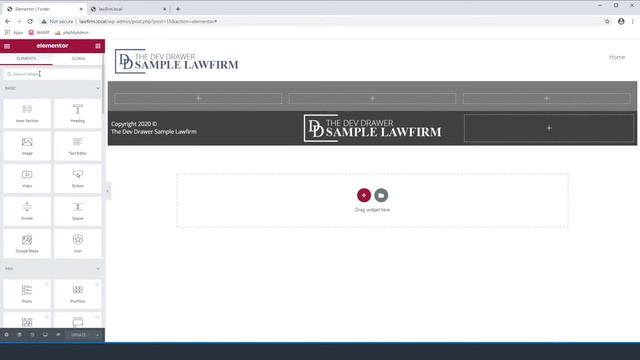This screenshot has width=640, height=360.
Task: Open the Navigator layers icon
Action: (19, 335)
